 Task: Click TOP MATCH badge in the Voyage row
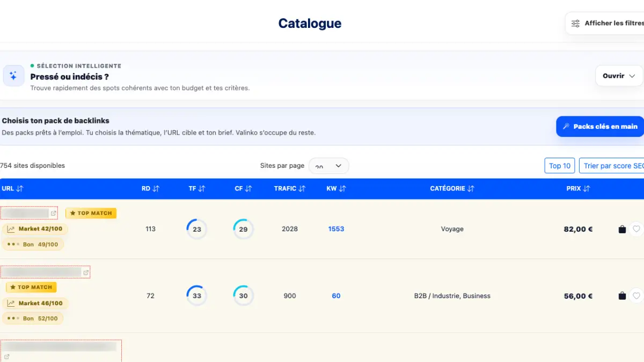click(x=91, y=213)
